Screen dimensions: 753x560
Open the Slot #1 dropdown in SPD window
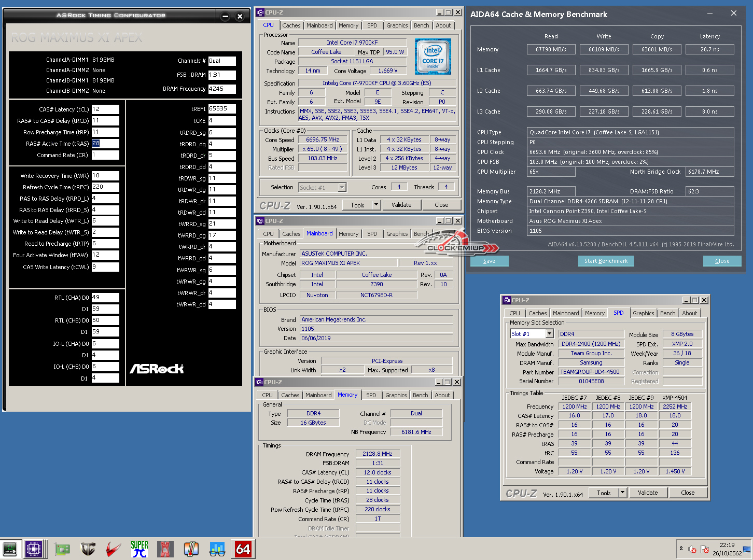[549, 334]
